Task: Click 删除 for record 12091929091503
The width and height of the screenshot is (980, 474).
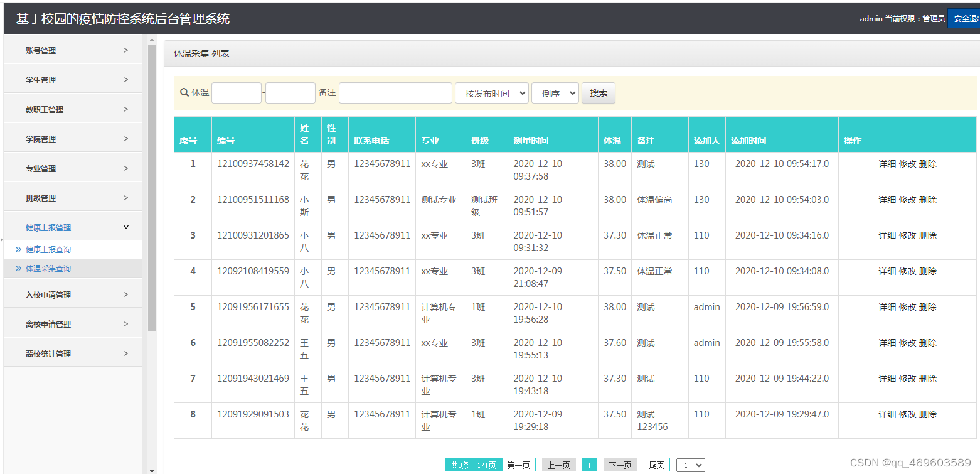Action: click(x=928, y=414)
